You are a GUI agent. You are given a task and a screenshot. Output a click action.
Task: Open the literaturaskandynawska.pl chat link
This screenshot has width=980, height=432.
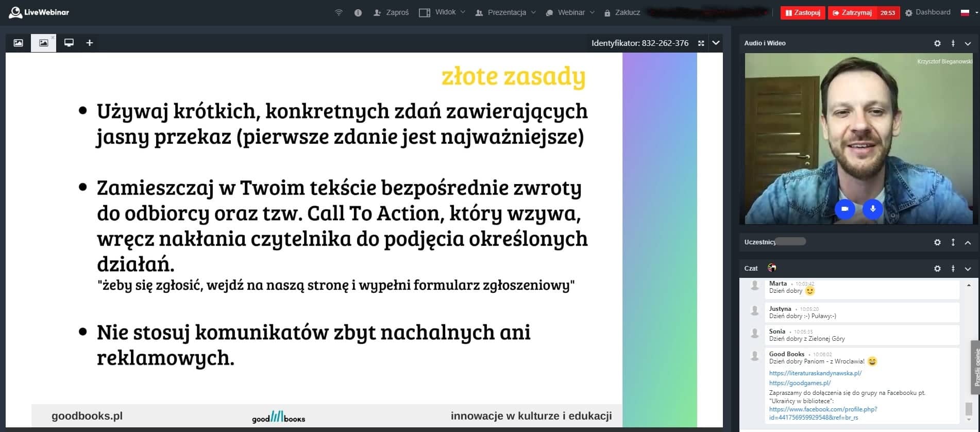(815, 373)
